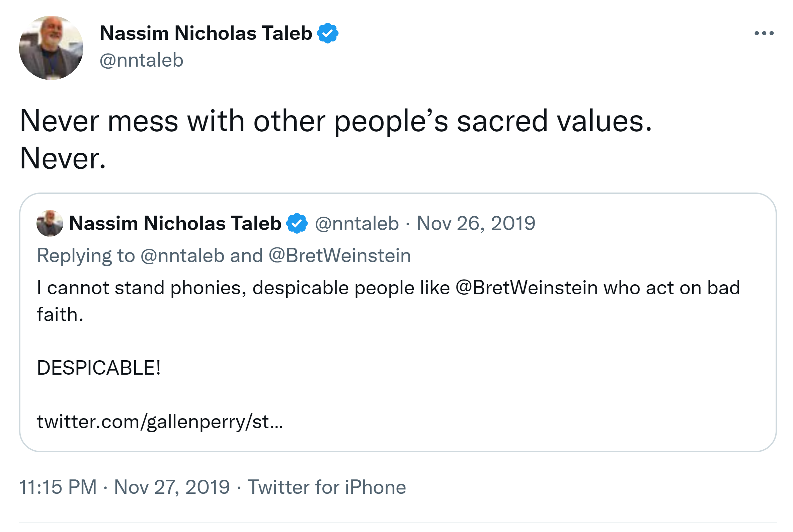Viewport: 793px width, 532px height.
Task: Click the 'DESPICABLE!' text in the quoted tweet
Action: tap(99, 368)
